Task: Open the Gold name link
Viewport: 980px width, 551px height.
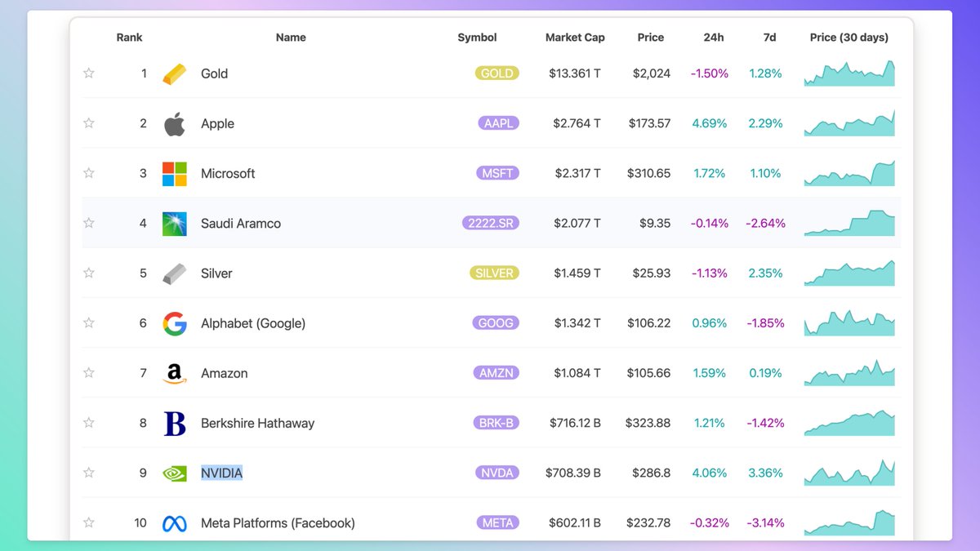Action: tap(215, 73)
